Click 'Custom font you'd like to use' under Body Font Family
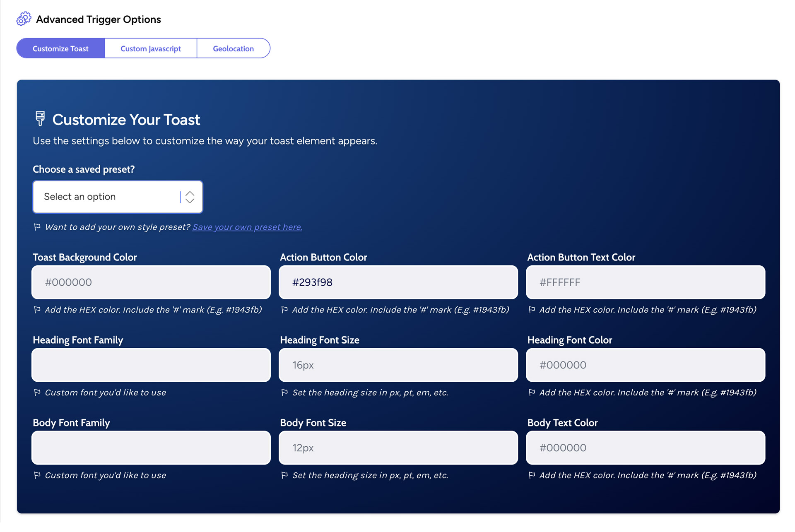This screenshot has height=532, width=795. pos(106,476)
